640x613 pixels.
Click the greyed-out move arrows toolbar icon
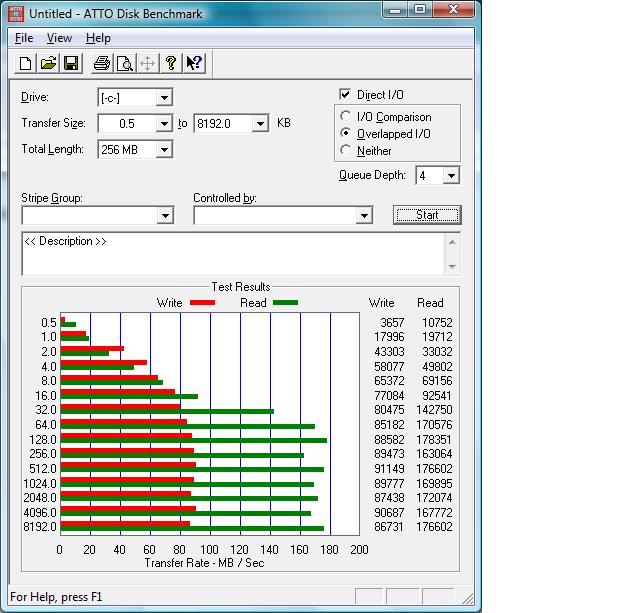[147, 63]
